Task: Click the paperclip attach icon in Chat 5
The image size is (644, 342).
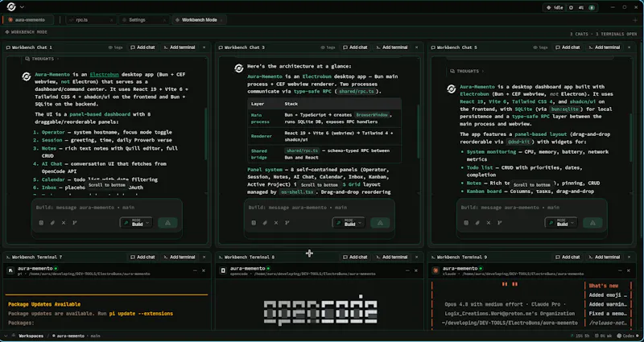Action: [x=477, y=223]
